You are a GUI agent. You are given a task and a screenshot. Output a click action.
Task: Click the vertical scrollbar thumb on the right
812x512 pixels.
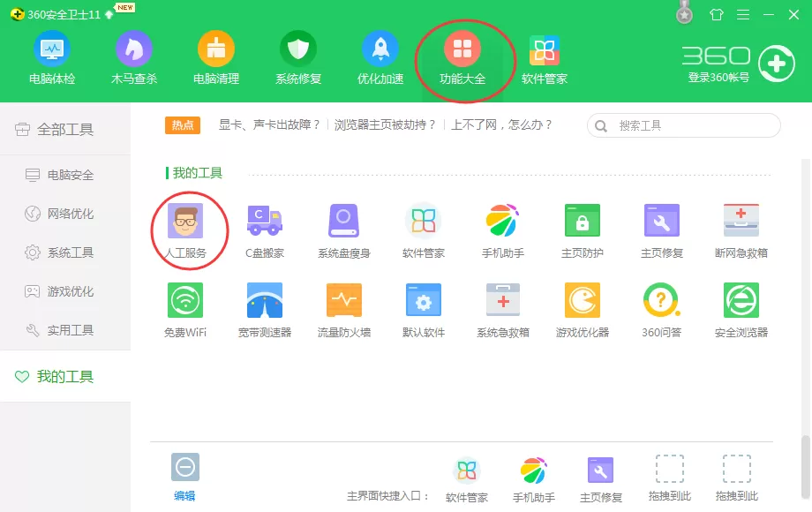point(805,466)
